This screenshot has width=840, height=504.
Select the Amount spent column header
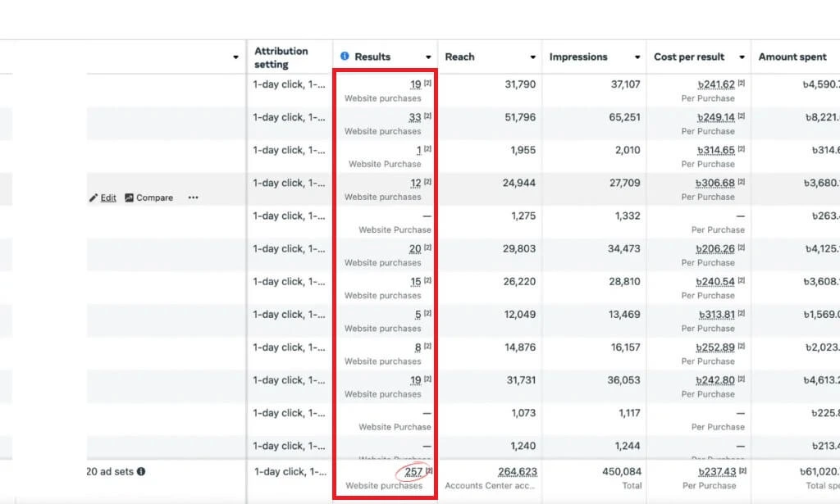point(792,57)
